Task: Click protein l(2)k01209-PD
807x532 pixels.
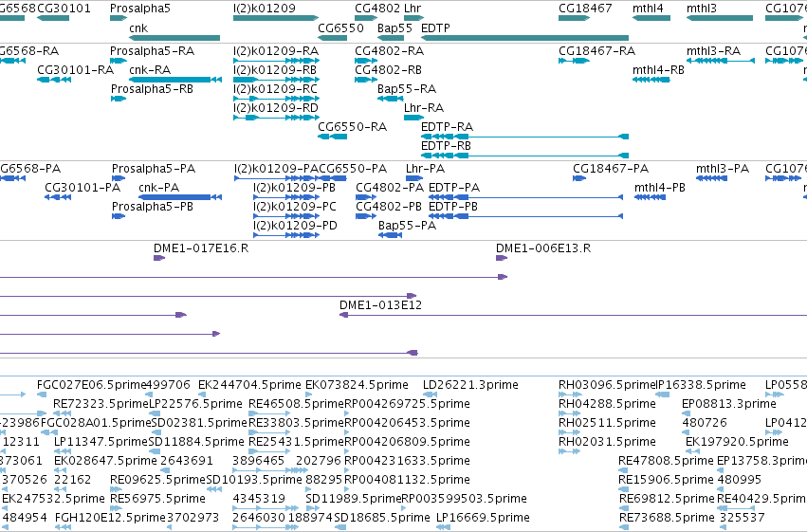Action: pyautogui.click(x=295, y=226)
